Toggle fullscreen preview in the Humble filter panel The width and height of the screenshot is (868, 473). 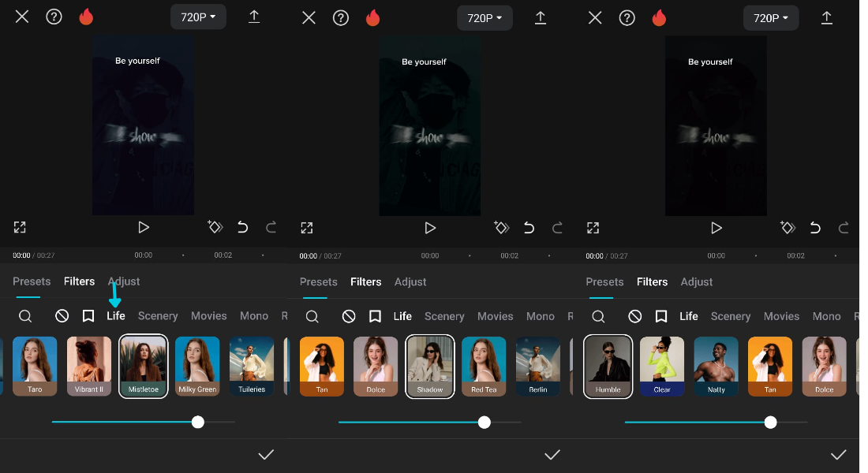pos(593,228)
